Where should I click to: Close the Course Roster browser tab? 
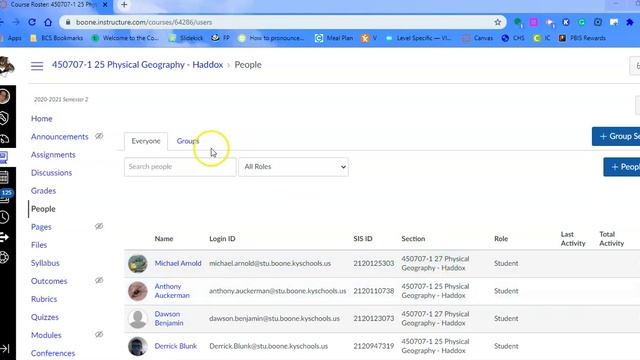pyautogui.click(x=105, y=5)
